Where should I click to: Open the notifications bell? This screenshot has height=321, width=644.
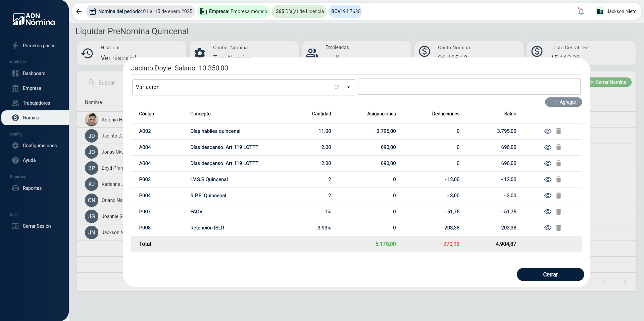(x=581, y=11)
